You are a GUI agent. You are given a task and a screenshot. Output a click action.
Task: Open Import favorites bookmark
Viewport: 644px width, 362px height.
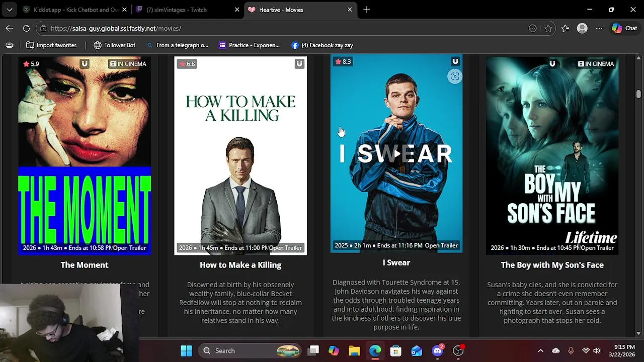click(x=51, y=45)
